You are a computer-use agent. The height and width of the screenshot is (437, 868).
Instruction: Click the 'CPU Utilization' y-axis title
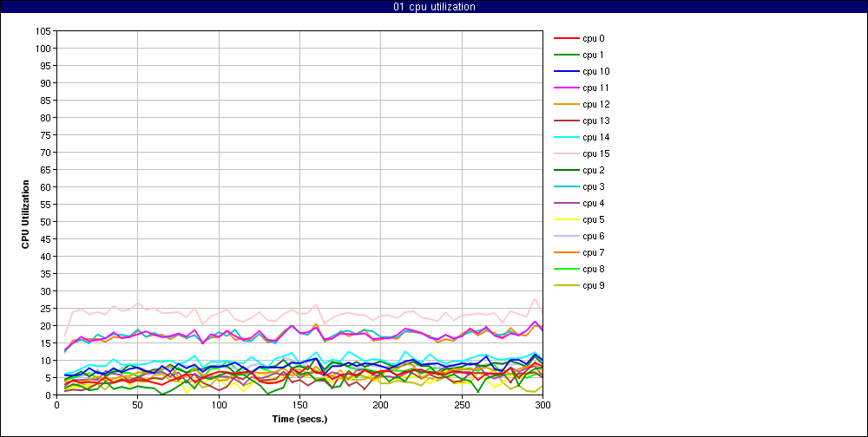[25, 213]
